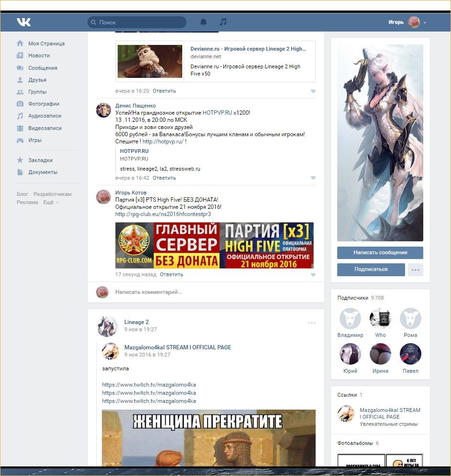Open the Подписчики subscribers list header
Image resolution: width=451 pixels, height=476 pixels.
point(361,298)
